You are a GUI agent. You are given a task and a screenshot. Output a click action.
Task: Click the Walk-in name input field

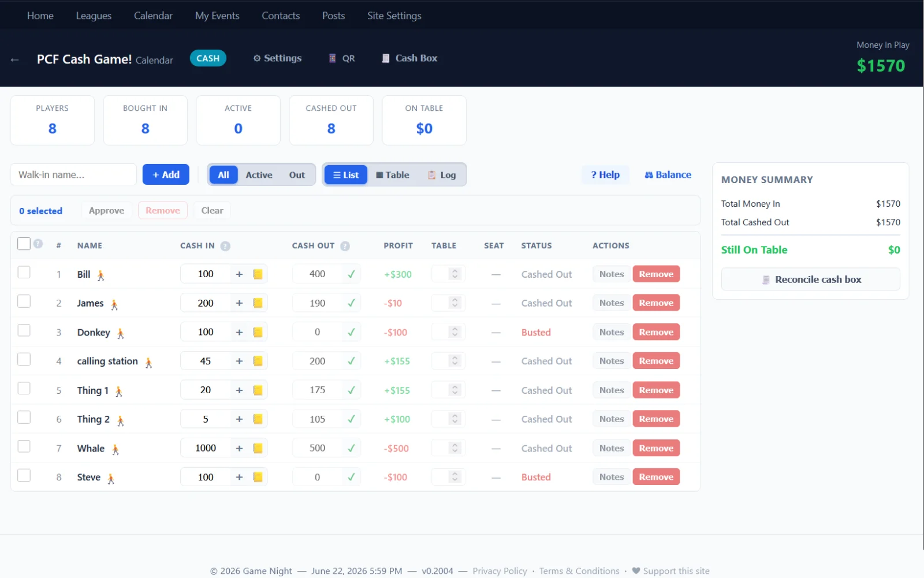point(73,174)
